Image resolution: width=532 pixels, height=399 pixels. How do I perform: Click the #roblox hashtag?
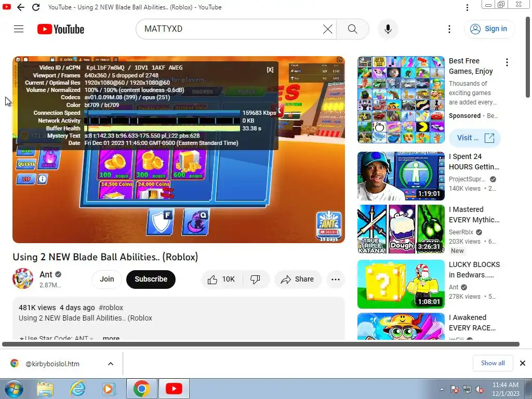[111, 308]
